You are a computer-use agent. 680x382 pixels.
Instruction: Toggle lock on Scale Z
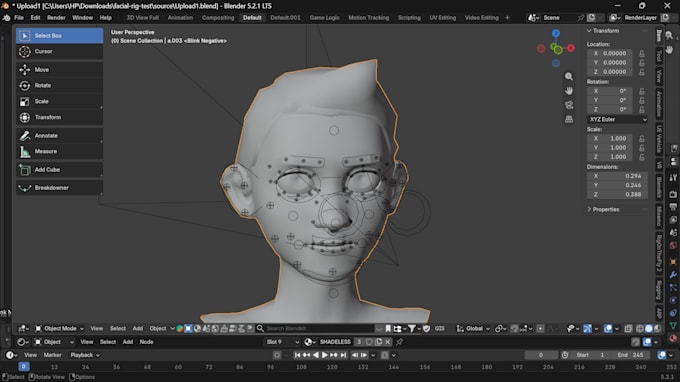642,157
